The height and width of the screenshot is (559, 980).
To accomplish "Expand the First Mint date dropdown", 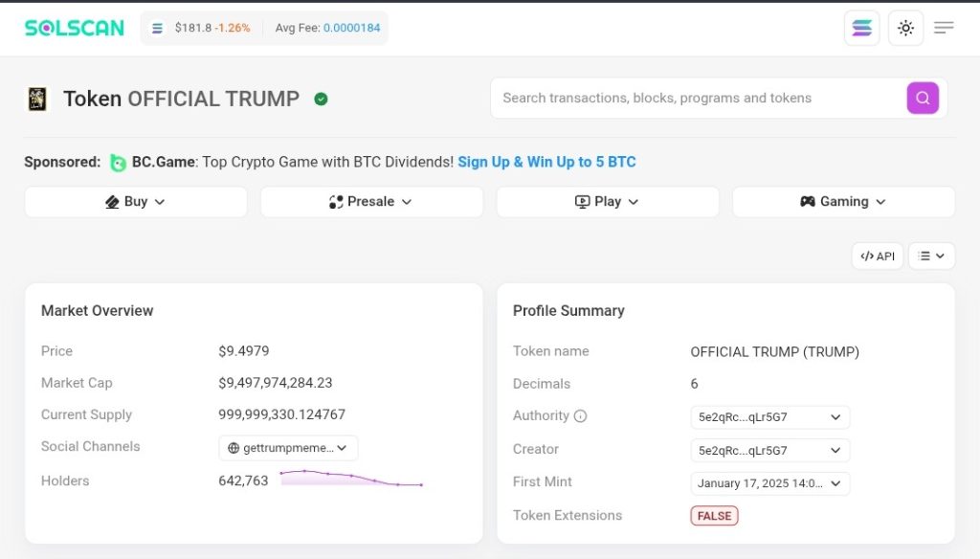I will [769, 483].
